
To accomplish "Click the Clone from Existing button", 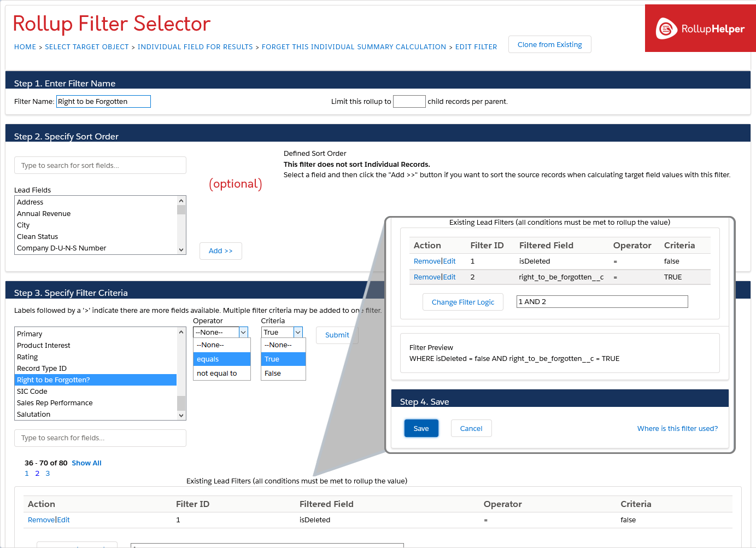I will [x=549, y=44].
